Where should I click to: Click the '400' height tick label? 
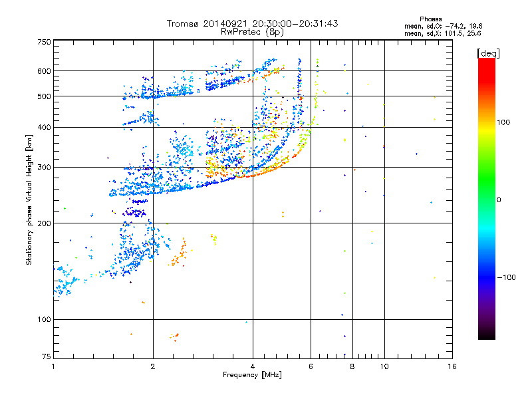tap(44, 127)
